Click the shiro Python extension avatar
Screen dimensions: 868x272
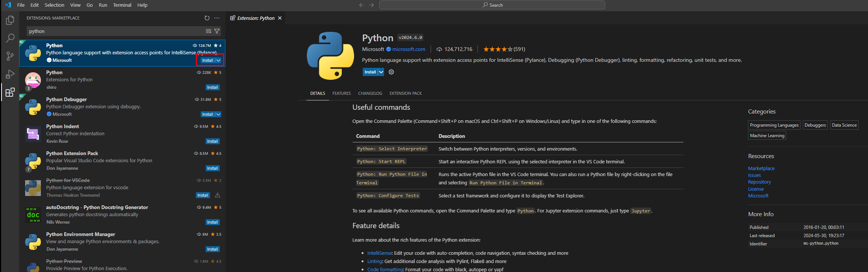pos(33,80)
